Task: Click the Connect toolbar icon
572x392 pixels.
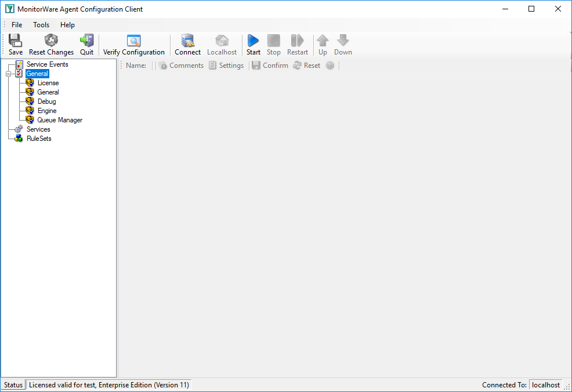Action: pos(187,41)
